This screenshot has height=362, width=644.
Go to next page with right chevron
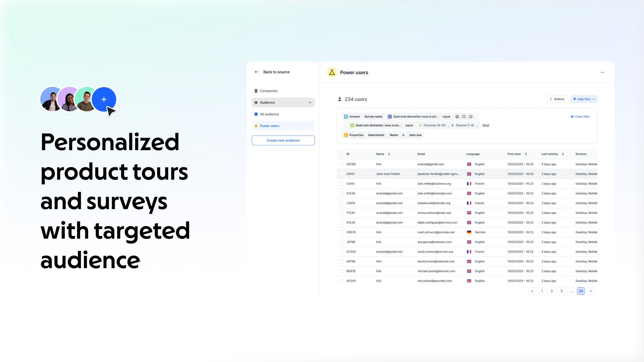pos(591,291)
